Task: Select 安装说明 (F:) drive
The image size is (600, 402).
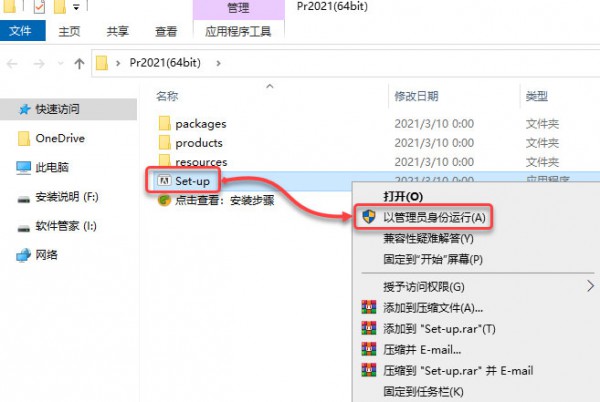Action: click(67, 197)
